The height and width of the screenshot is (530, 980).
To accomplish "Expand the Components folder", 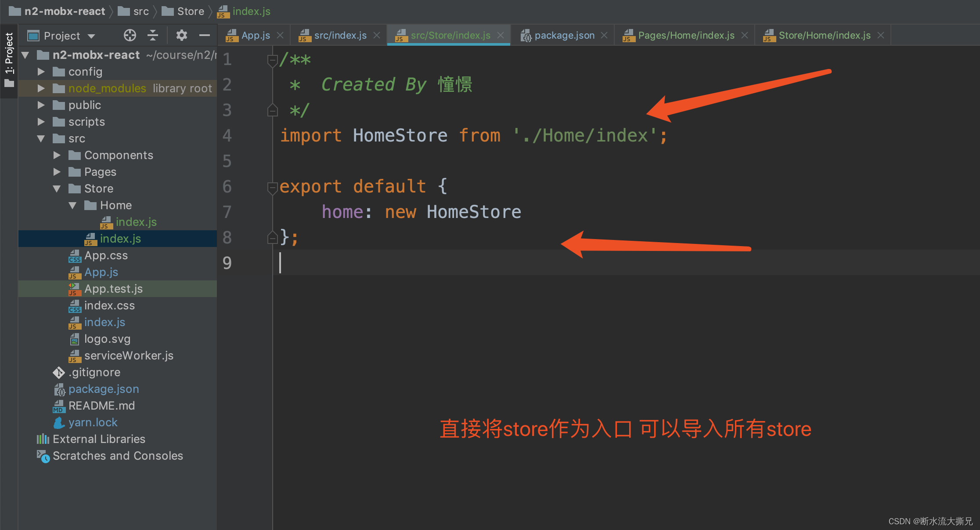I will coord(57,155).
